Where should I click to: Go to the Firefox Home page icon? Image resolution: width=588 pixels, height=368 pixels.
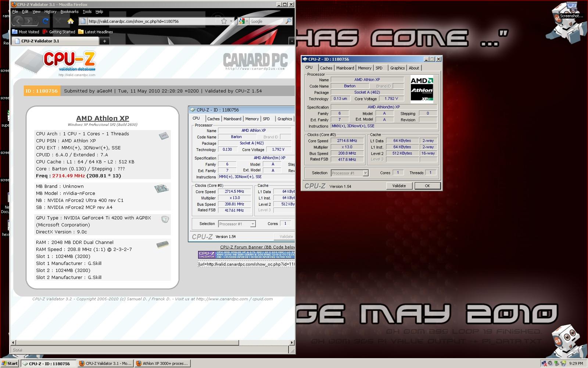(x=71, y=21)
